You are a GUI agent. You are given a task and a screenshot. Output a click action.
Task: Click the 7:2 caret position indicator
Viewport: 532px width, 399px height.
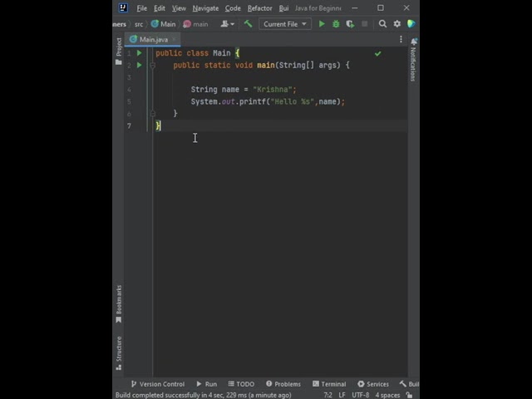pos(328,395)
